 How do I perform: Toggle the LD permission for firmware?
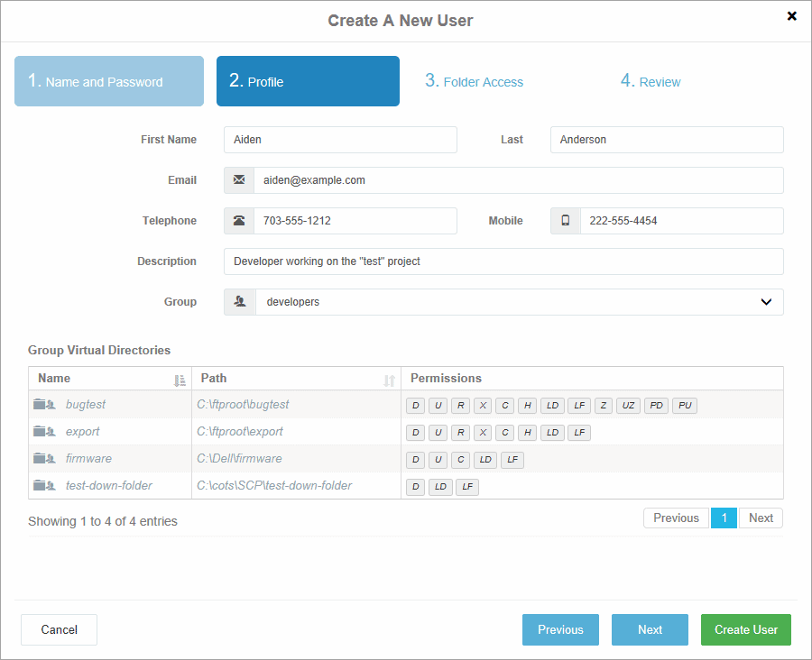(484, 460)
